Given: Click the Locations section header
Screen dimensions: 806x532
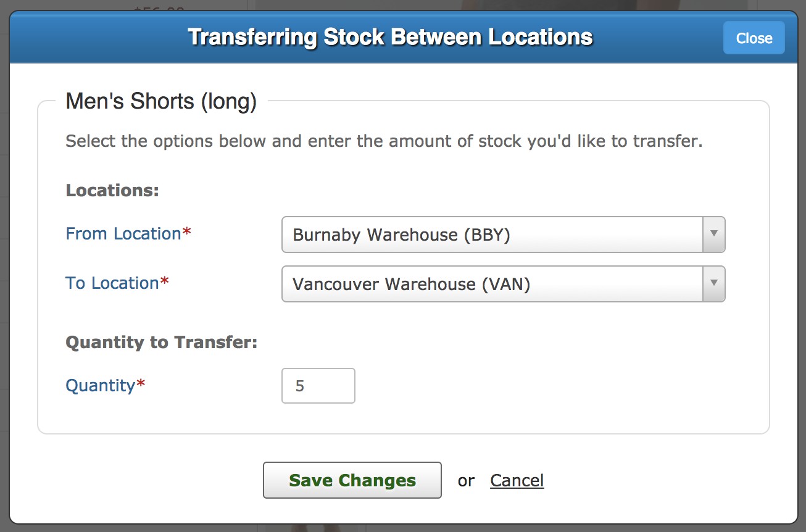Looking at the screenshot, I should click(x=112, y=190).
